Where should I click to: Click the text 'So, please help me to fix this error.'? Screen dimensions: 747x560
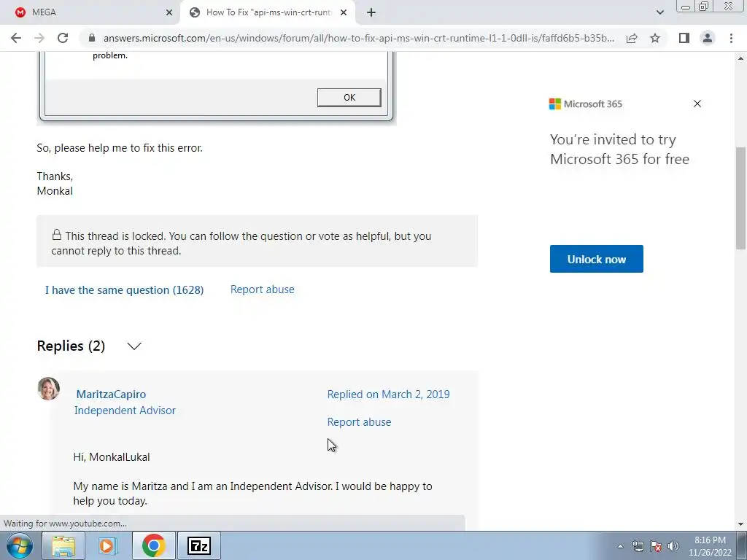click(x=120, y=148)
